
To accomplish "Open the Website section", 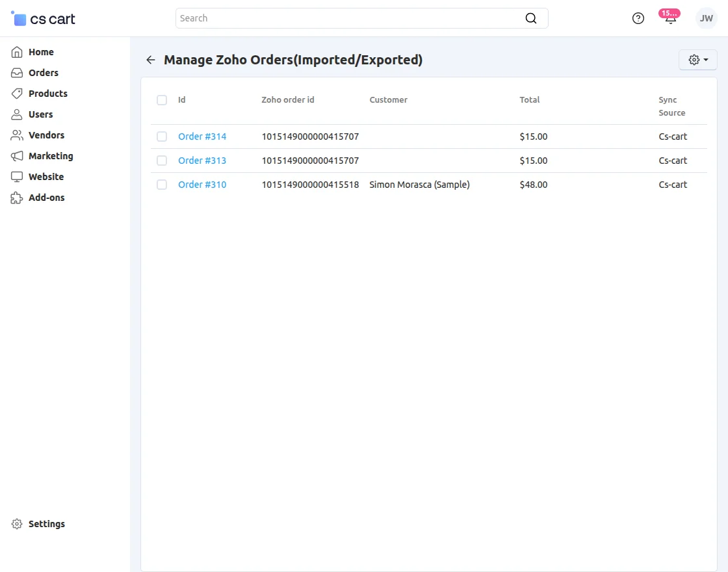I will pyautogui.click(x=45, y=177).
